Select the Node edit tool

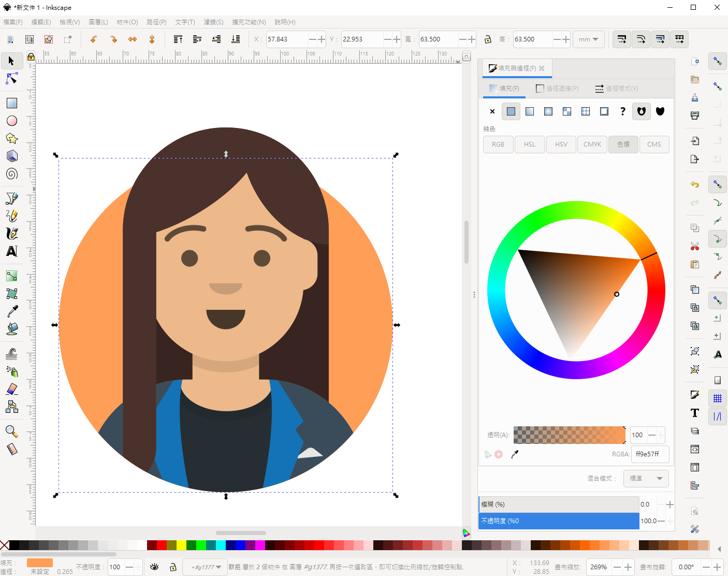coord(11,79)
